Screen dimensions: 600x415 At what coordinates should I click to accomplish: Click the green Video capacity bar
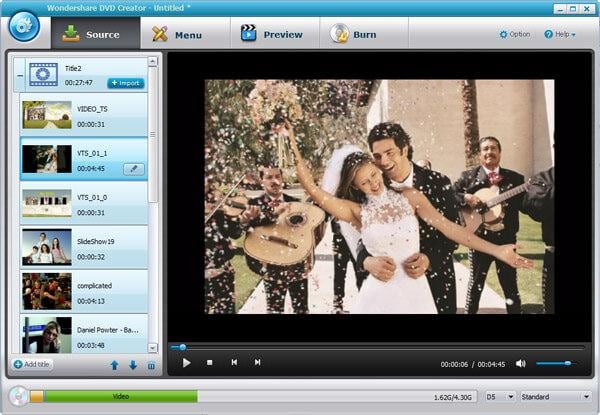click(121, 397)
